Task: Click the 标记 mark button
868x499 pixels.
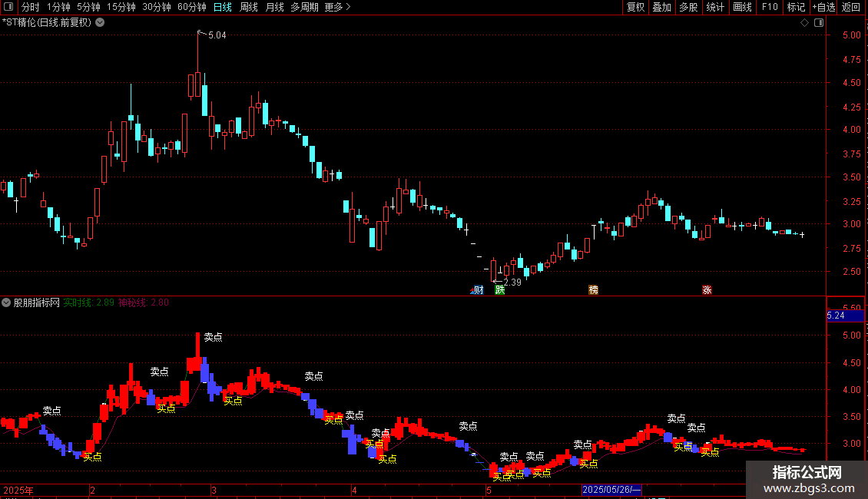Action: coord(796,7)
